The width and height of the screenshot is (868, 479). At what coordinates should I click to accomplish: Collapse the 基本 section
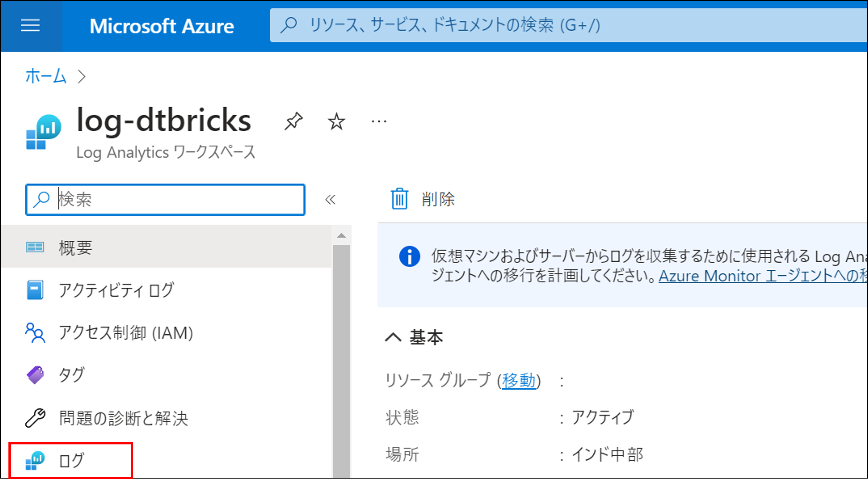pyautogui.click(x=393, y=337)
